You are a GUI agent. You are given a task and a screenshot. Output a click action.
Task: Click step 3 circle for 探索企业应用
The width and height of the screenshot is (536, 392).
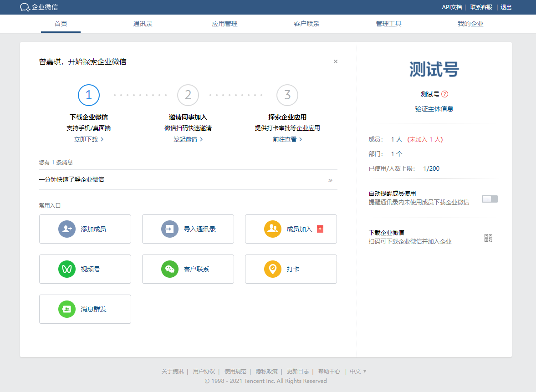287,95
